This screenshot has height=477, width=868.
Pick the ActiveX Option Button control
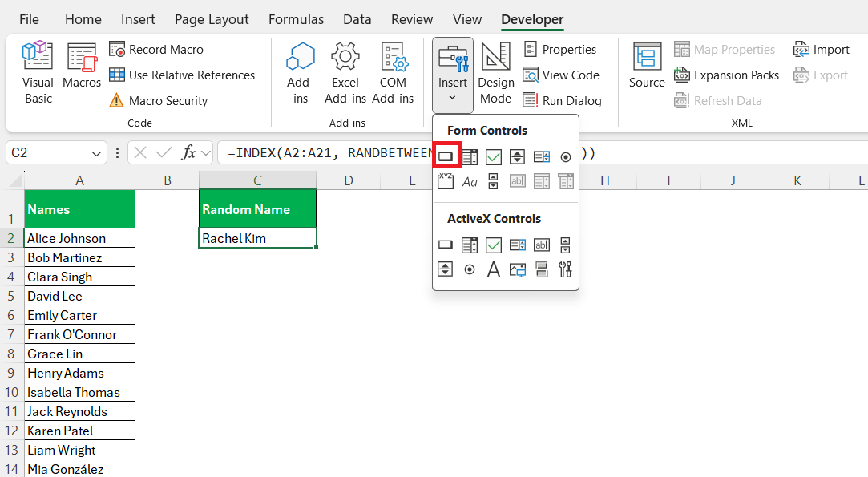470,269
